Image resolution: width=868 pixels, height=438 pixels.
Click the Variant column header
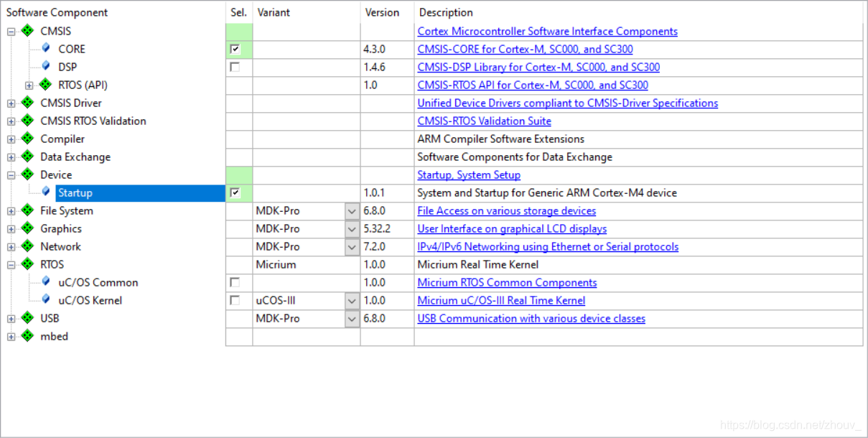274,12
